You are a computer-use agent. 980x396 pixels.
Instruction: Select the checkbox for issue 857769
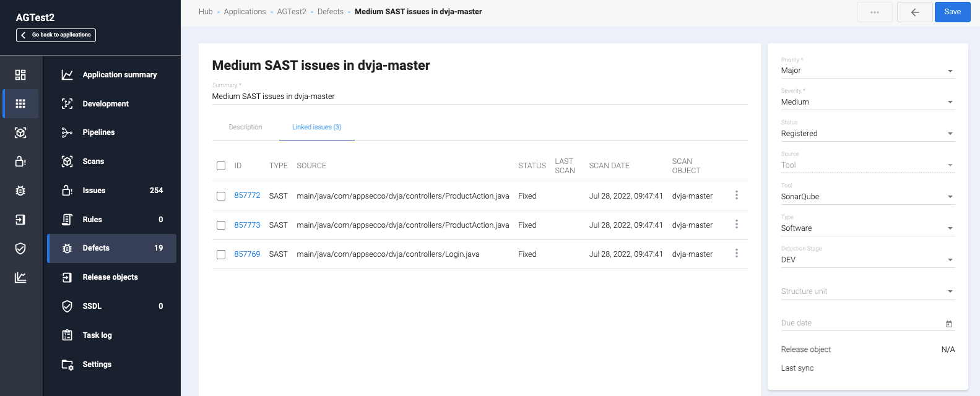tap(221, 254)
